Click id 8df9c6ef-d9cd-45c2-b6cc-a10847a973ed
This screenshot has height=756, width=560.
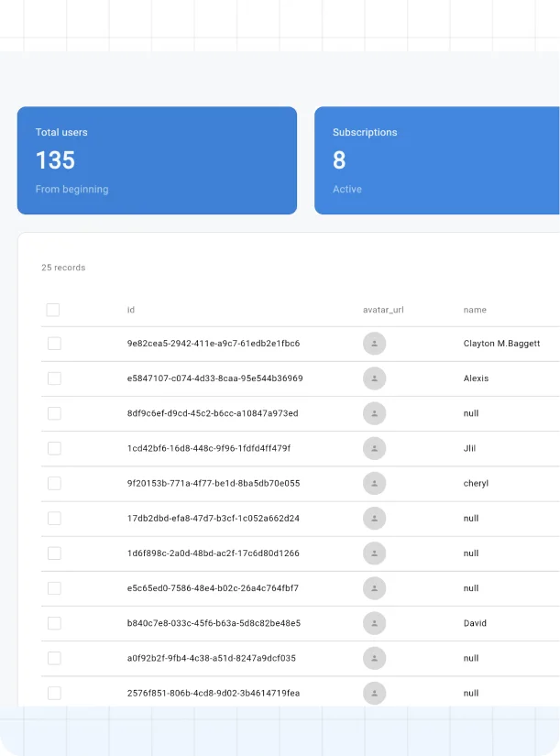pyautogui.click(x=213, y=413)
